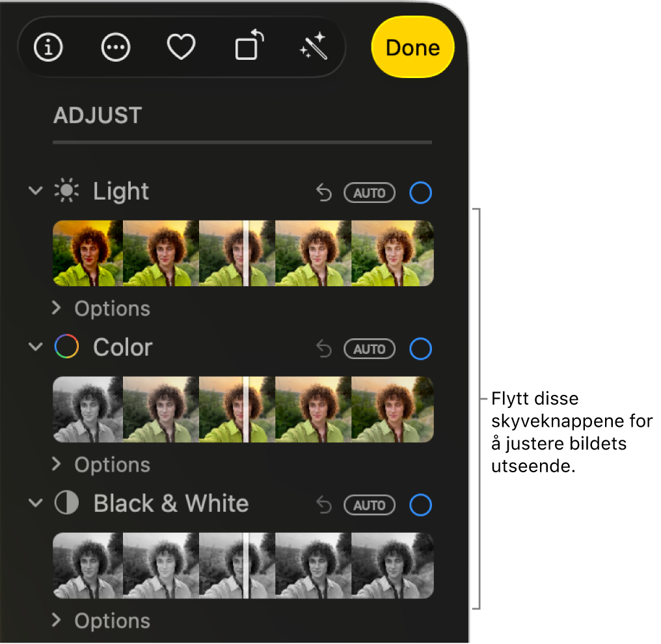
Task: Click the Color slider center handle
Action: tap(246, 409)
